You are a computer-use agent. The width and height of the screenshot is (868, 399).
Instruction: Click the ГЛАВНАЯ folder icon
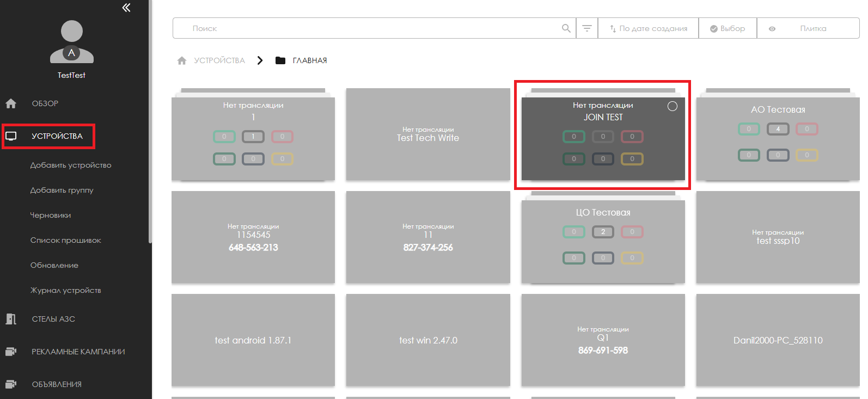pos(280,60)
